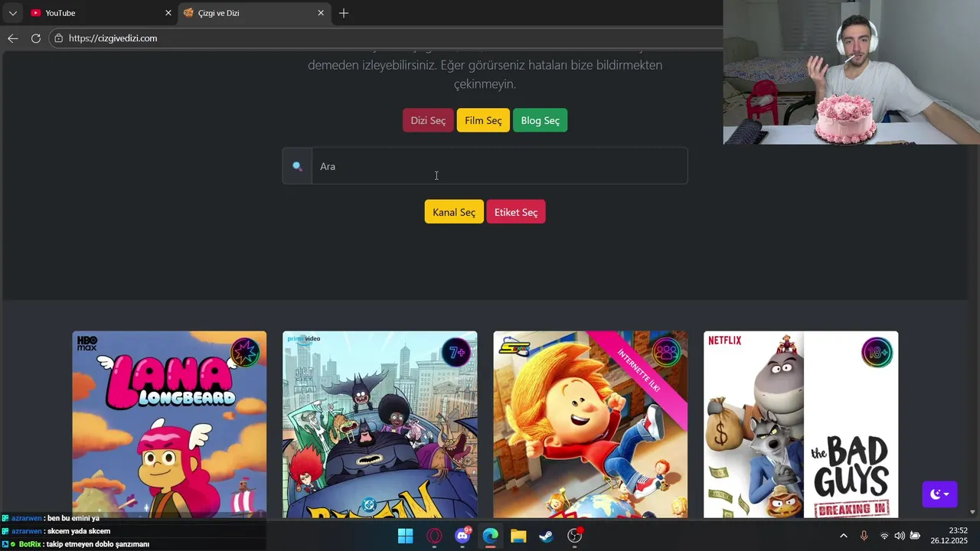Open Discord from the taskbar

(462, 536)
